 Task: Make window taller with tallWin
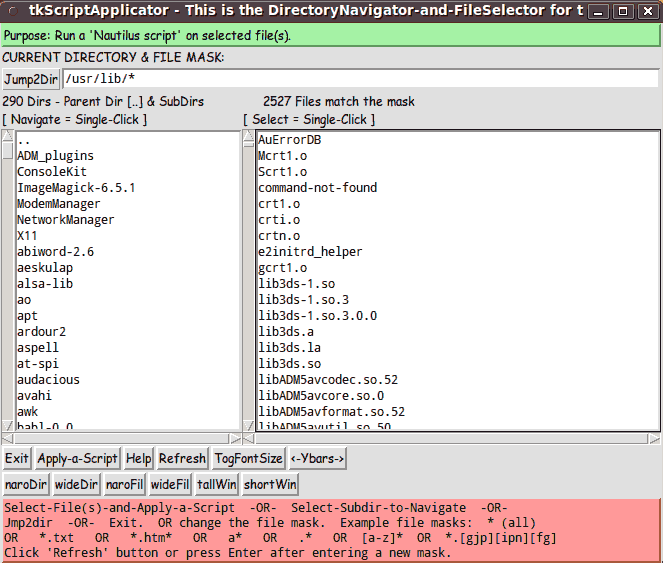coord(217,485)
